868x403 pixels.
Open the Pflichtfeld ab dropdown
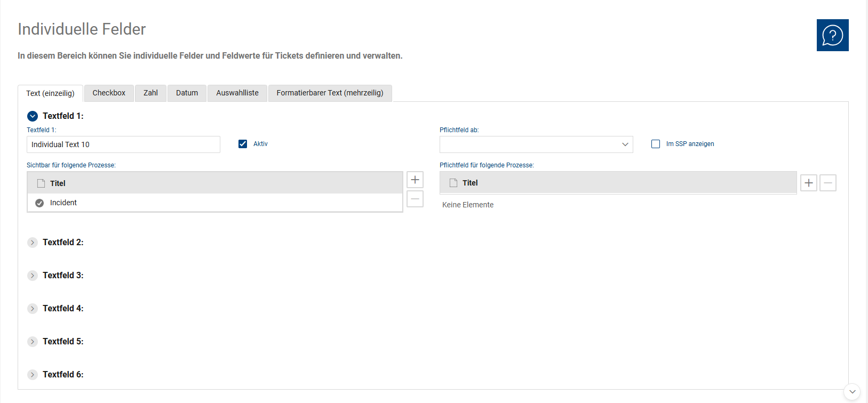(536, 144)
